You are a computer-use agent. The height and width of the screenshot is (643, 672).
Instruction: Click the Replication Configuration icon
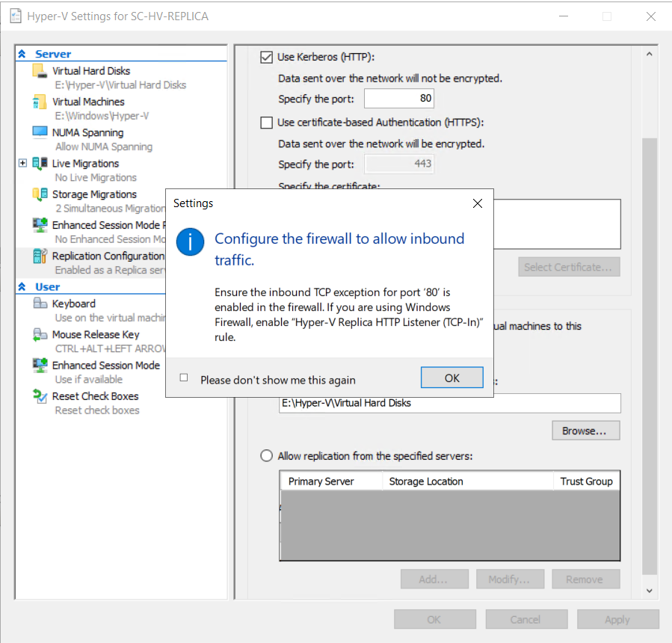tap(40, 256)
